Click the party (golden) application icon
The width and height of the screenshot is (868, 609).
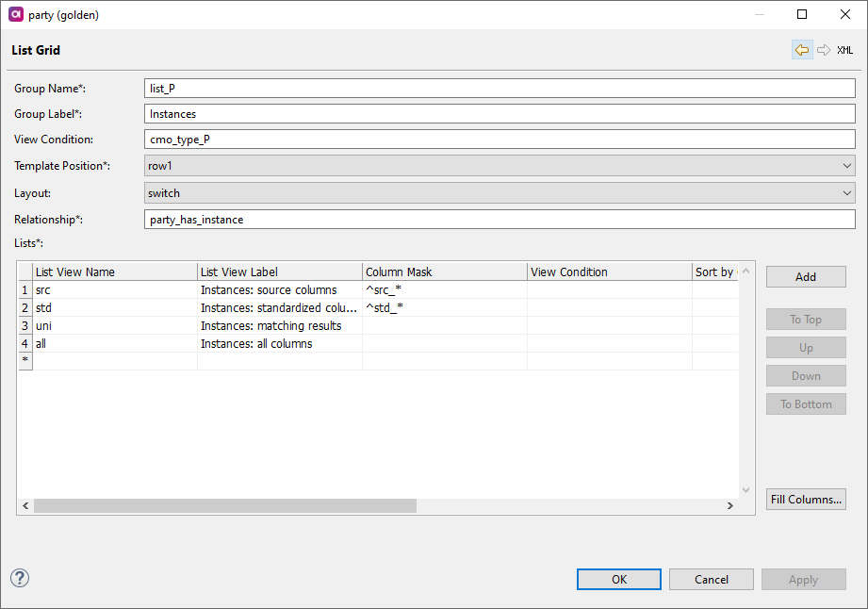(15, 14)
